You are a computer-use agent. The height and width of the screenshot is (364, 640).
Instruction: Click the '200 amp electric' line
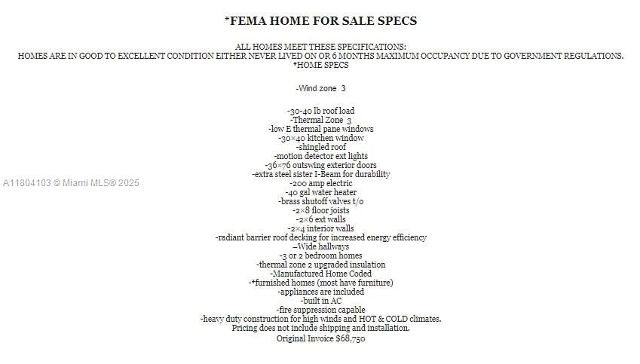point(320,183)
